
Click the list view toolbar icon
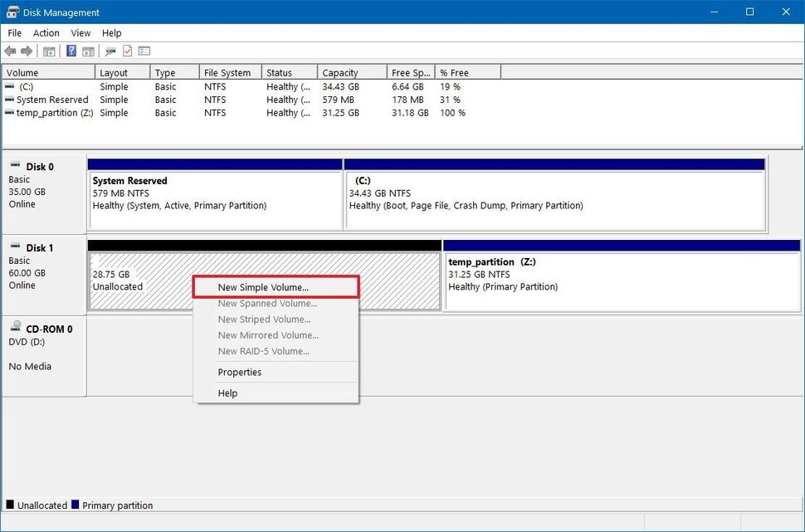point(144,51)
